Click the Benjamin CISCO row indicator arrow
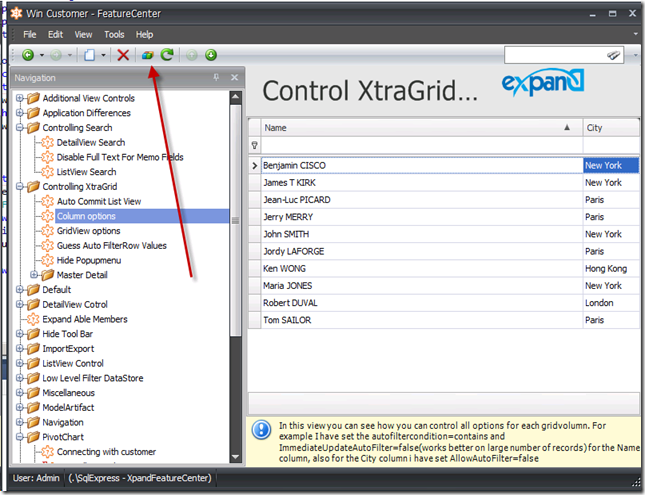The width and height of the screenshot is (645, 495). [x=255, y=165]
